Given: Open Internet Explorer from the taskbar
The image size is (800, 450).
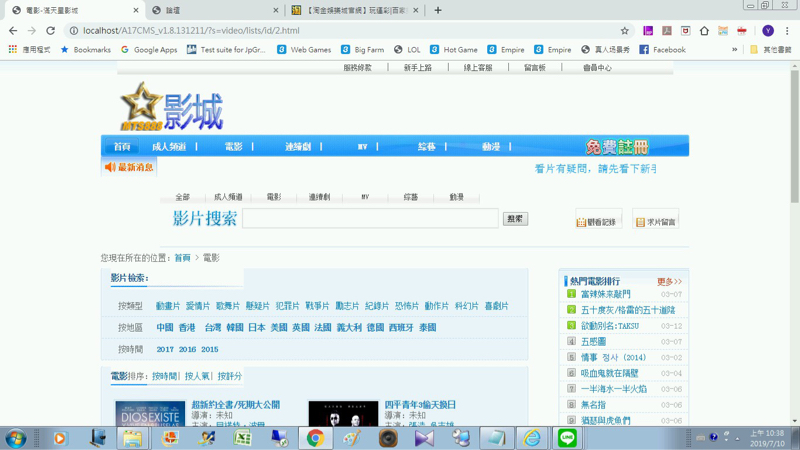Looking at the screenshot, I should click(x=532, y=438).
